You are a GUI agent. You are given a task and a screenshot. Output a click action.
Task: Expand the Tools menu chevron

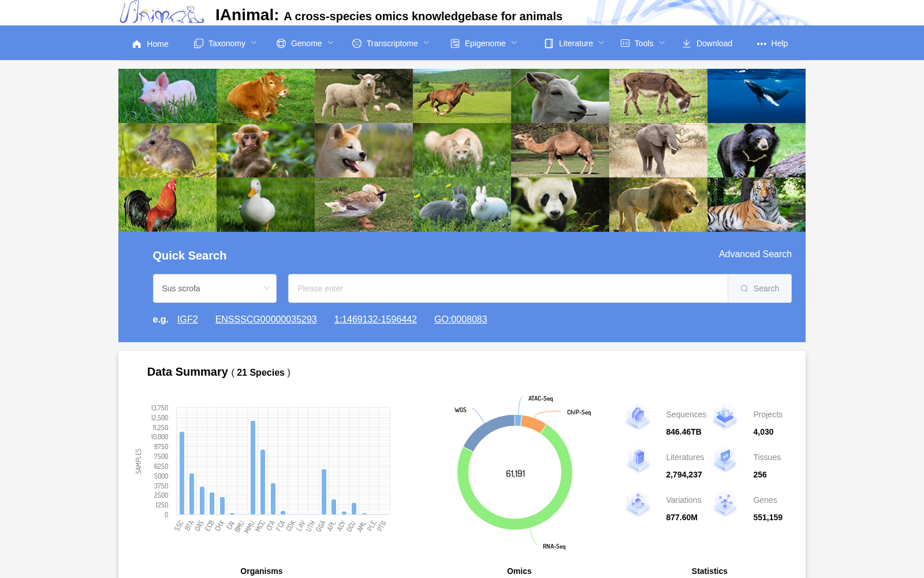point(662,43)
